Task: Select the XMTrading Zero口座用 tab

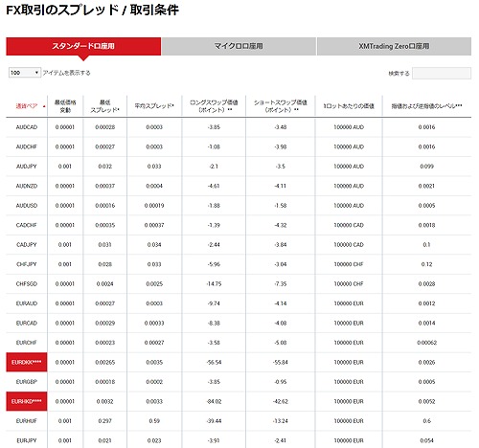Action: tap(394, 46)
